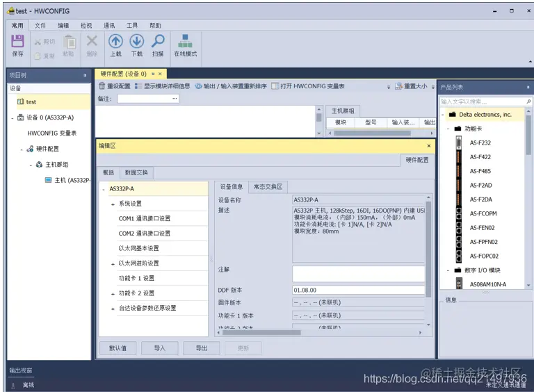The width and height of the screenshot is (534, 392).
Task: Collapse the Delta electronics, inc. node
Action: pyautogui.click(x=443, y=115)
